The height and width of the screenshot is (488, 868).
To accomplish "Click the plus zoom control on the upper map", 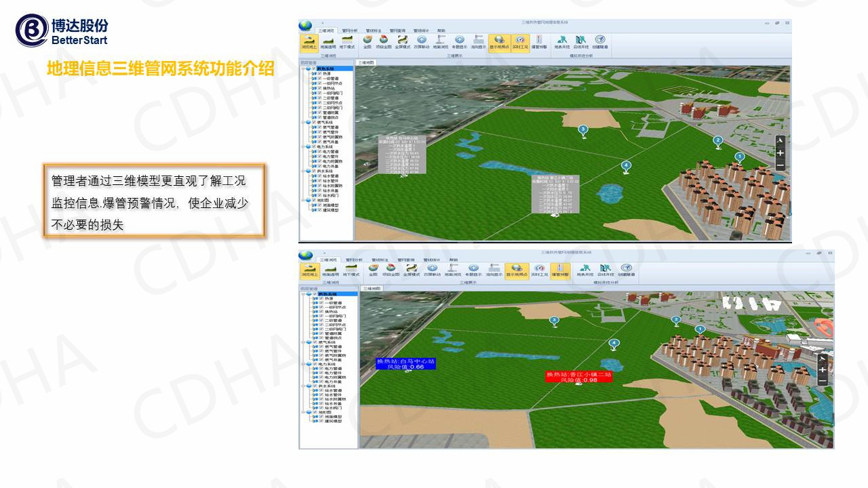I will 781,153.
